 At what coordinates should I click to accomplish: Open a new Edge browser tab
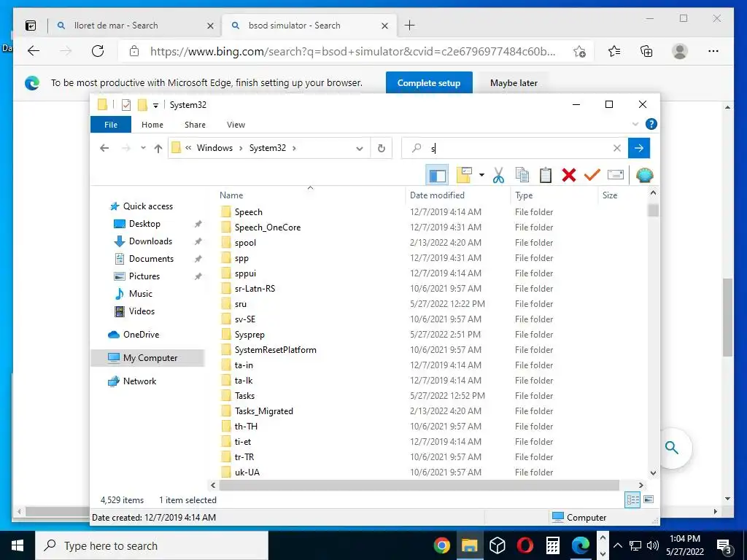pyautogui.click(x=410, y=26)
